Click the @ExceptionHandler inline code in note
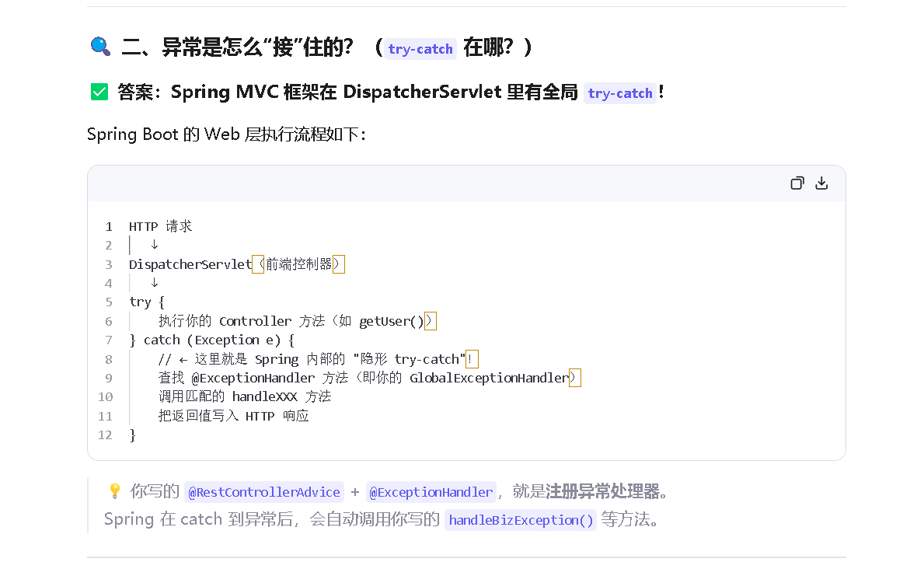924x576 pixels. 431,492
